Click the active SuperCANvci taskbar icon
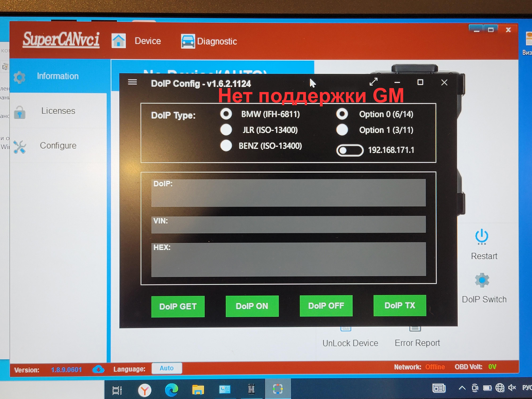 pos(278,389)
